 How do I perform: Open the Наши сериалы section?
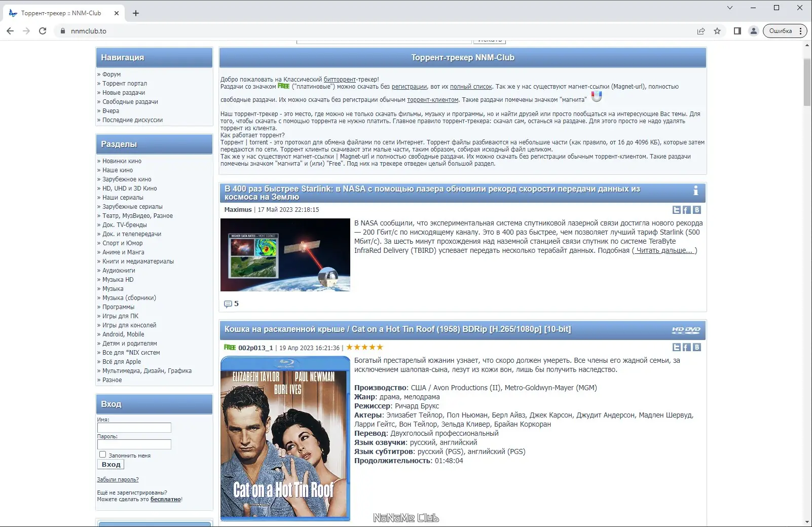coord(123,198)
